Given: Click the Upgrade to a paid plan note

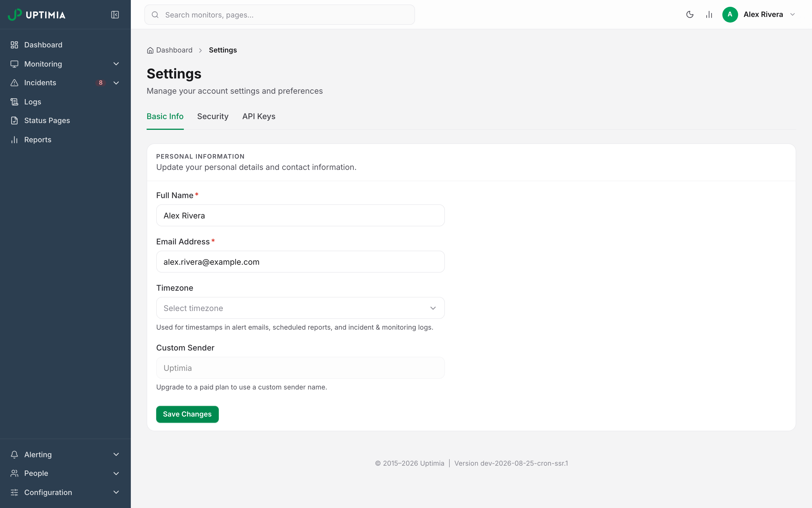Looking at the screenshot, I should (242, 387).
